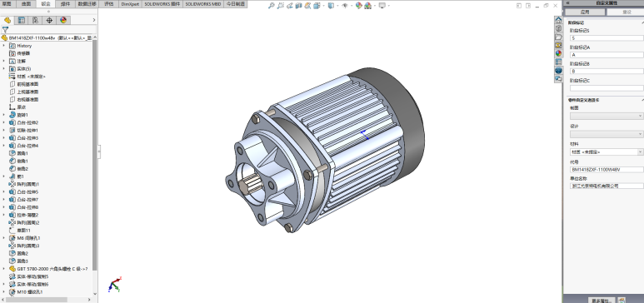
Task: Expand the 旋转1 revolve feature
Action: (x=4, y=115)
